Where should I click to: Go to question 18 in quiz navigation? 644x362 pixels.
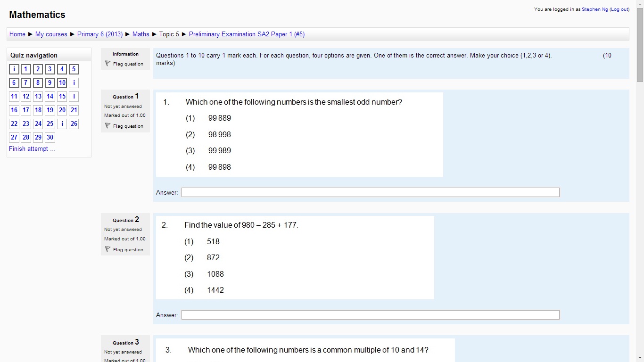(x=38, y=110)
